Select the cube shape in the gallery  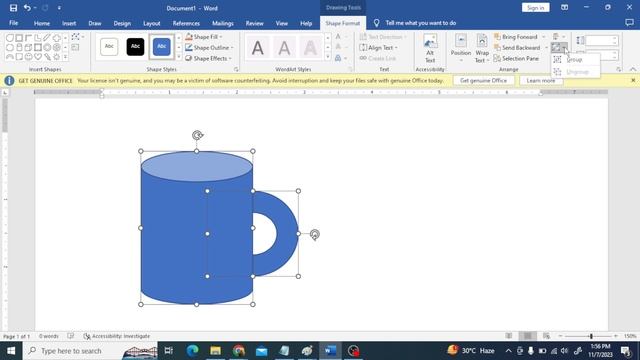29,47
